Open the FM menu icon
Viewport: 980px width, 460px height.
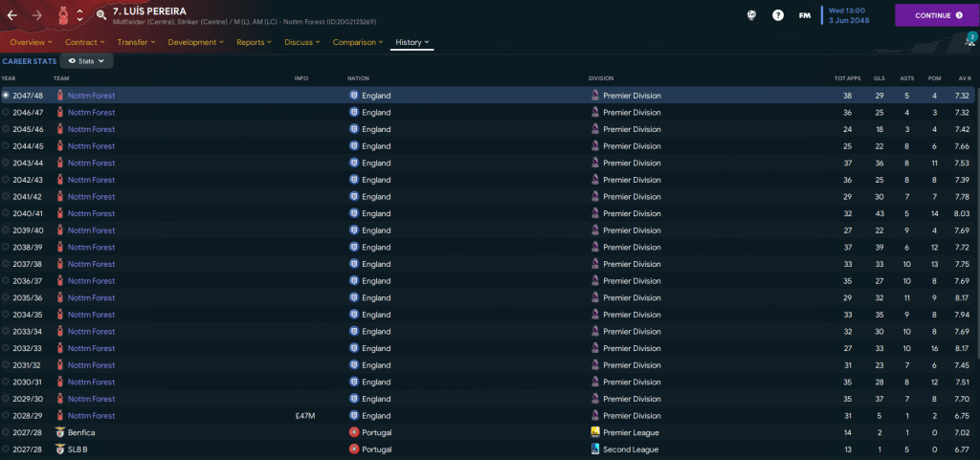pos(805,15)
